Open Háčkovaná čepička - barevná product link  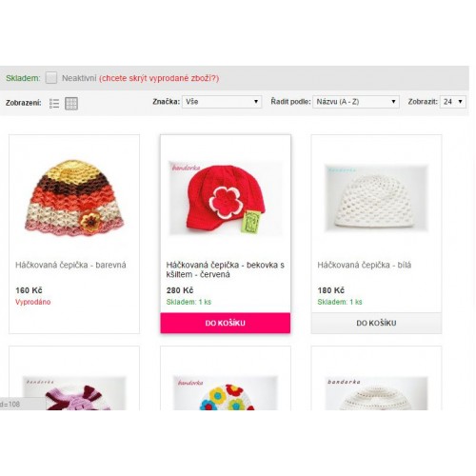(x=70, y=265)
